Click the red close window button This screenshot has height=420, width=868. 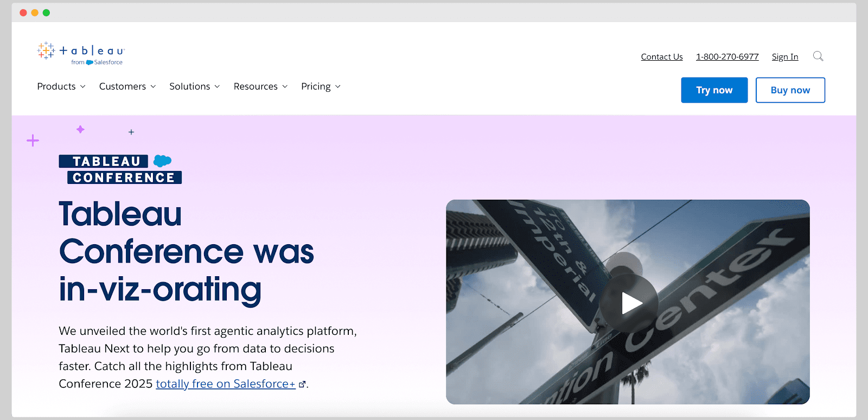23,12
